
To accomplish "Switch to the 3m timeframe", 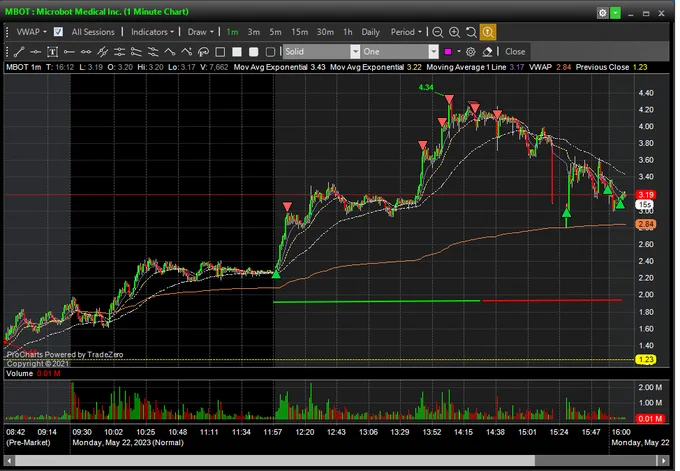I will (254, 32).
